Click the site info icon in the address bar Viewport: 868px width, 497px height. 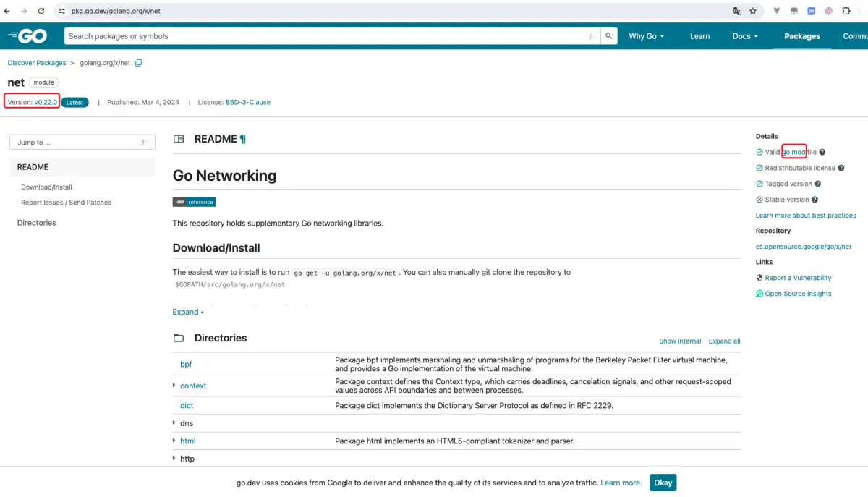pos(62,11)
